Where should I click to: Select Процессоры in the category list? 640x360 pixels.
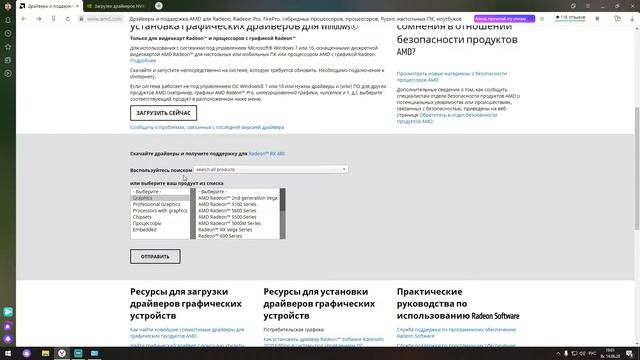160,223
